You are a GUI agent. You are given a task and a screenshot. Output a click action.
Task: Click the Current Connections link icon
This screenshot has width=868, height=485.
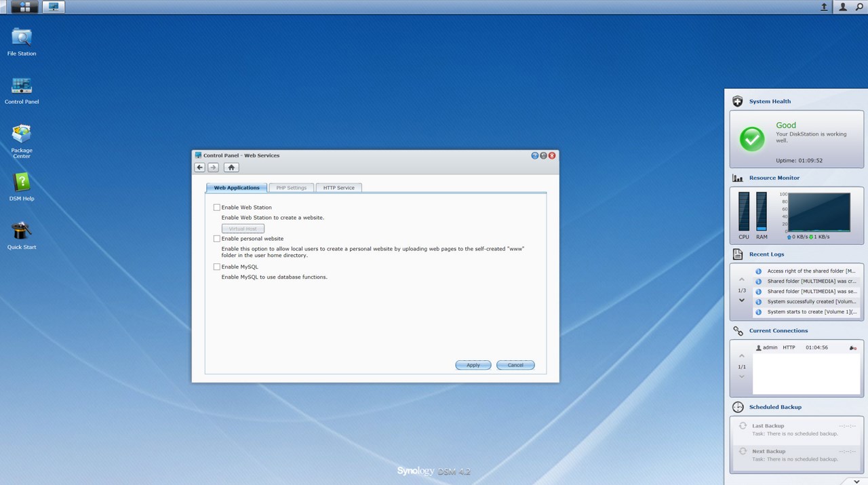point(738,331)
